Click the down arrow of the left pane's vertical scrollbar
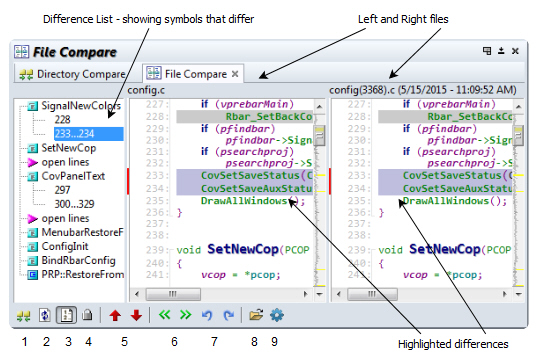The image size is (539, 364). coord(319,294)
